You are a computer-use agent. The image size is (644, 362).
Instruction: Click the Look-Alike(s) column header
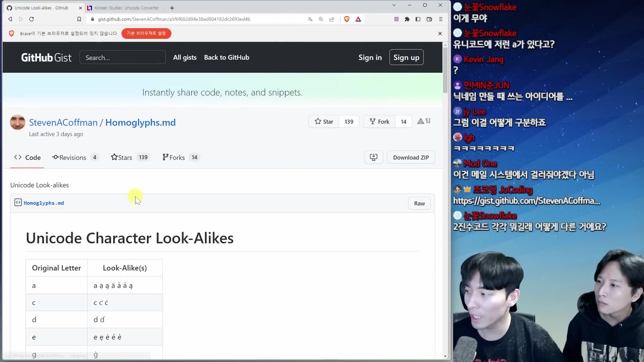pyautogui.click(x=125, y=268)
